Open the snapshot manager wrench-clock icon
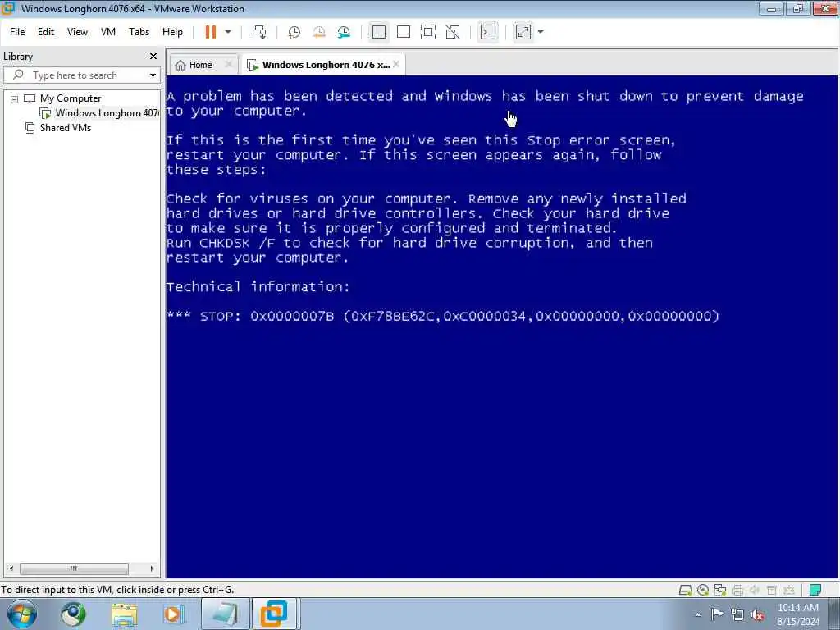 344,32
